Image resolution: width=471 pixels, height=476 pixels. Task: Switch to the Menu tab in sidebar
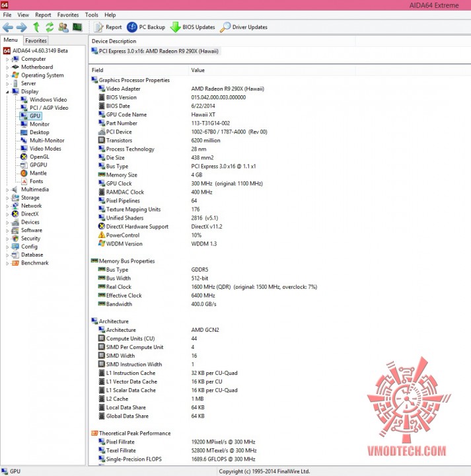[x=11, y=40]
